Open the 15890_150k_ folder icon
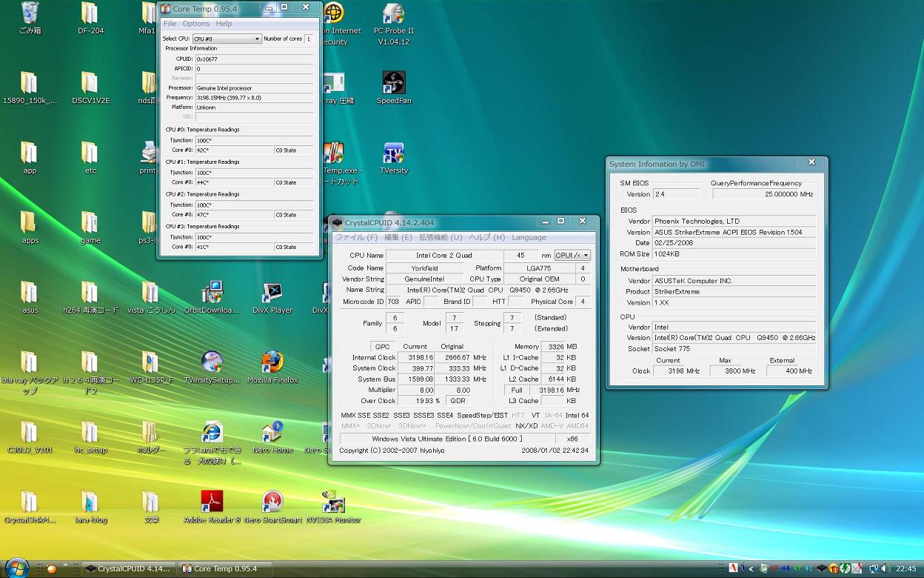The width and height of the screenshot is (924, 578). click(x=30, y=87)
